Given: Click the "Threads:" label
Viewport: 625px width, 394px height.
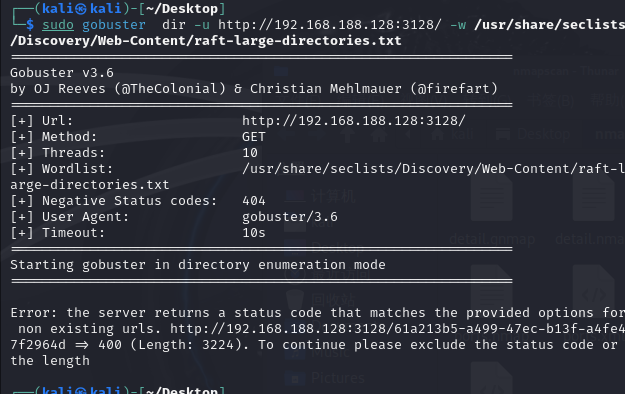Looking at the screenshot, I should (x=73, y=153).
